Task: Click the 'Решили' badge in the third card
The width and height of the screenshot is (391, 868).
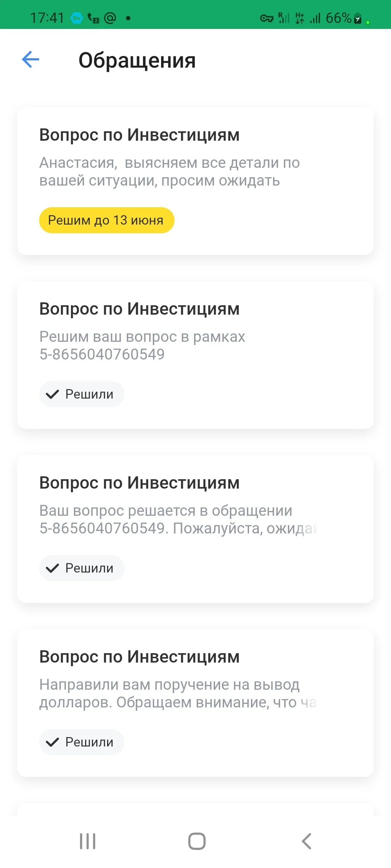Action: pos(82,568)
